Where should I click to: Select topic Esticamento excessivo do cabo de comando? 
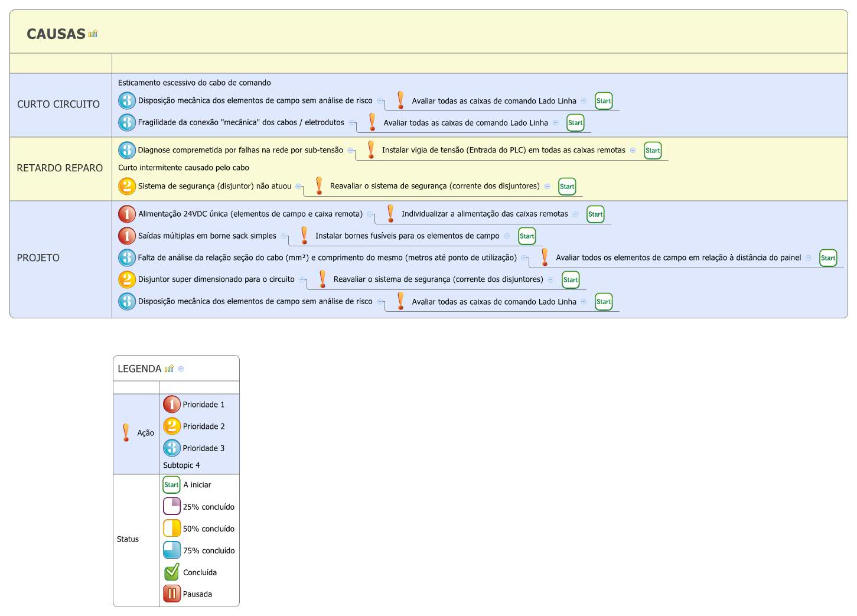[x=194, y=83]
